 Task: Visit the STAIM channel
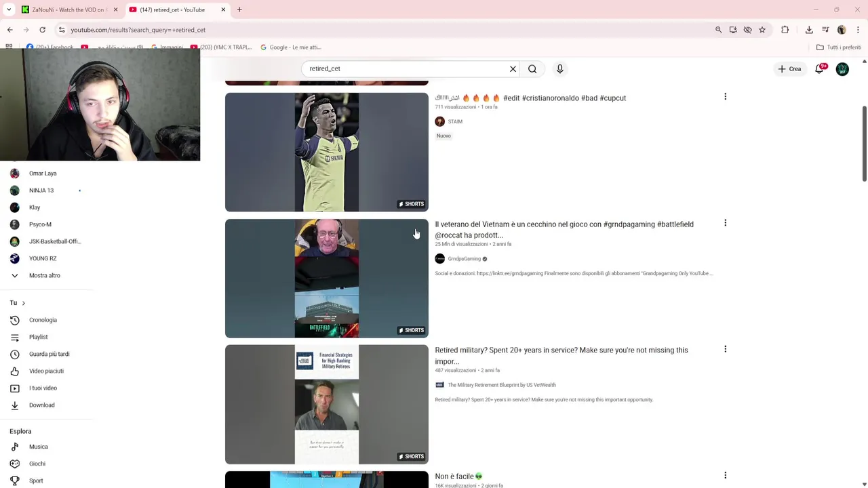click(x=455, y=122)
